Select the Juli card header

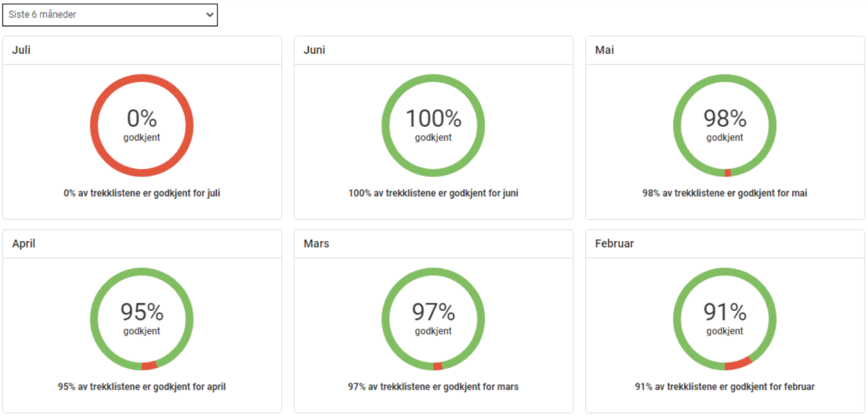(142, 50)
